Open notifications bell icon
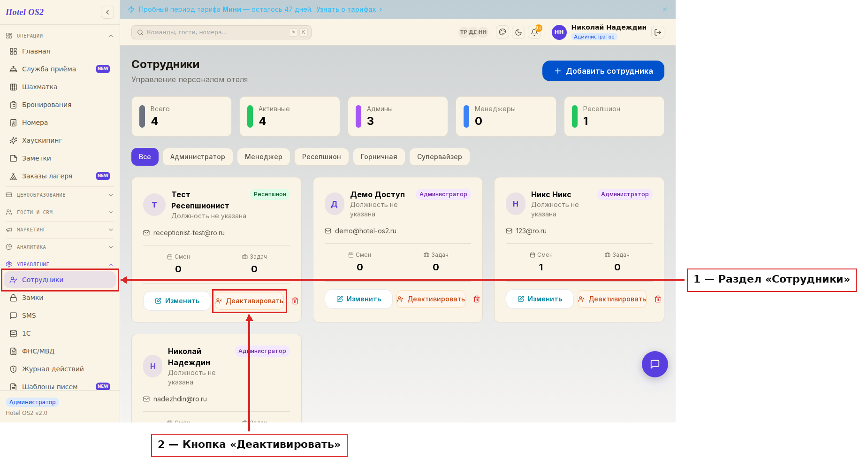The height and width of the screenshot is (468, 868). (534, 32)
